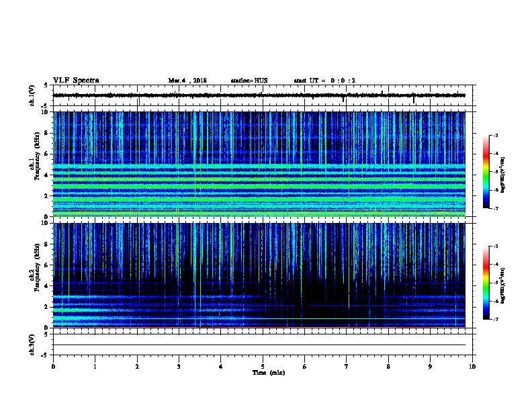Click the ch.2 spectrogram panel
The height and width of the screenshot is (411, 532).
click(259, 275)
